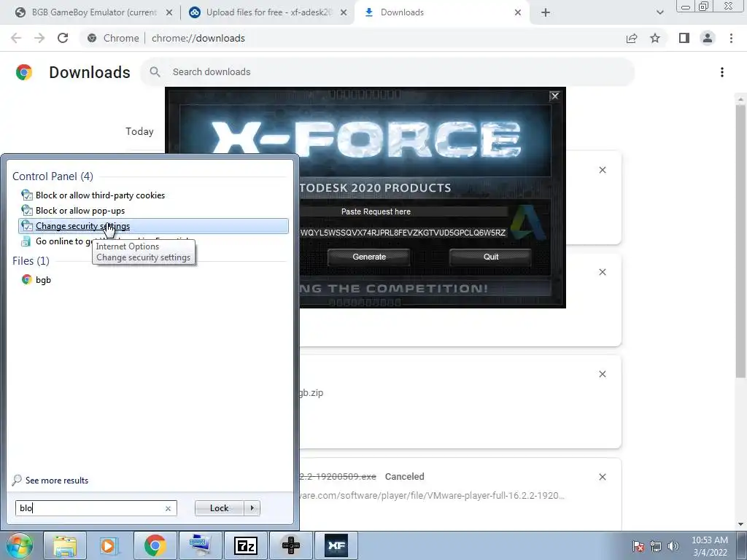Click the Windows Start button
Viewport: 747px width, 560px height.
[x=19, y=545]
